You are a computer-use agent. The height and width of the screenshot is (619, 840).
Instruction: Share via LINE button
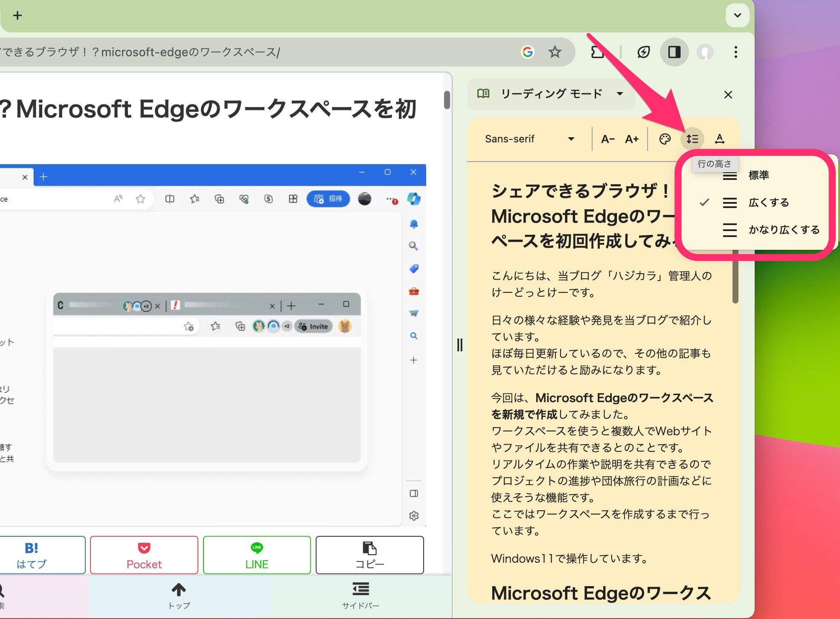tap(257, 555)
